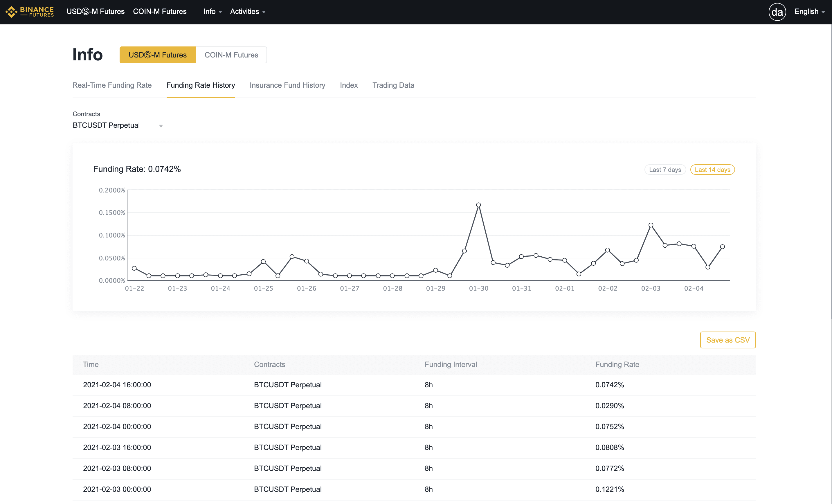Screen dimensions: 832x504
Task: Select the 2021-02-03 16:00:00 time cell
Action: click(117, 448)
